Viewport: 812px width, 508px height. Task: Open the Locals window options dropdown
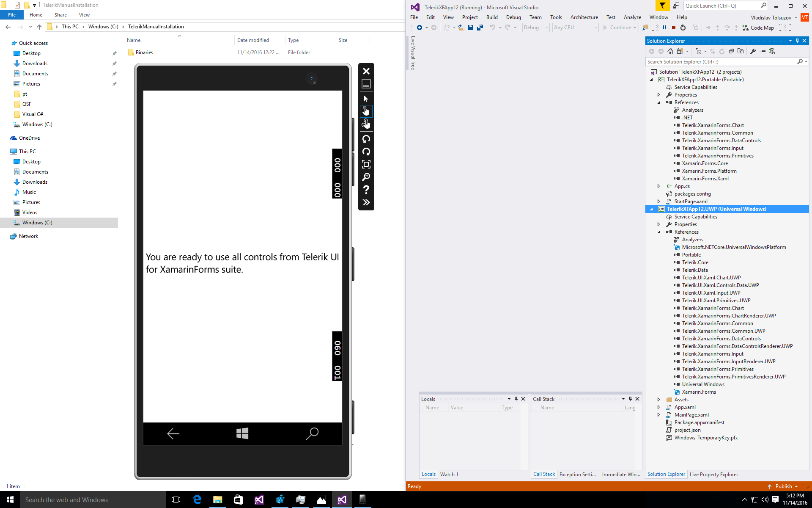click(509, 399)
